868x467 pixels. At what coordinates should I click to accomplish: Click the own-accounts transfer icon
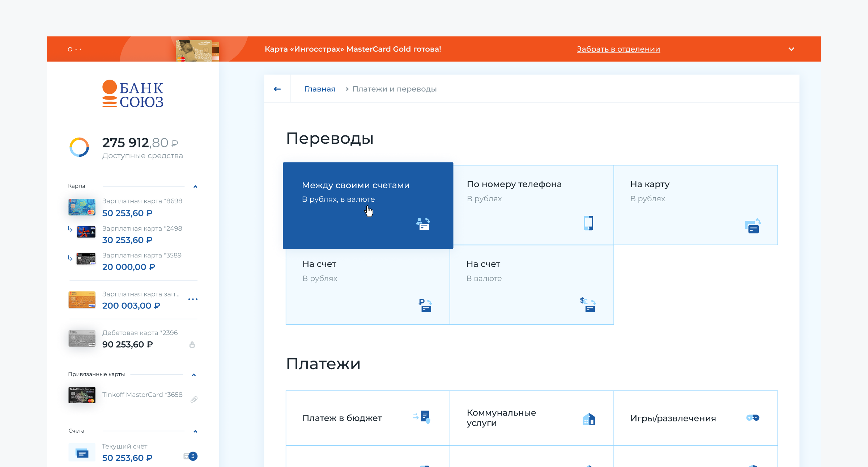(423, 224)
